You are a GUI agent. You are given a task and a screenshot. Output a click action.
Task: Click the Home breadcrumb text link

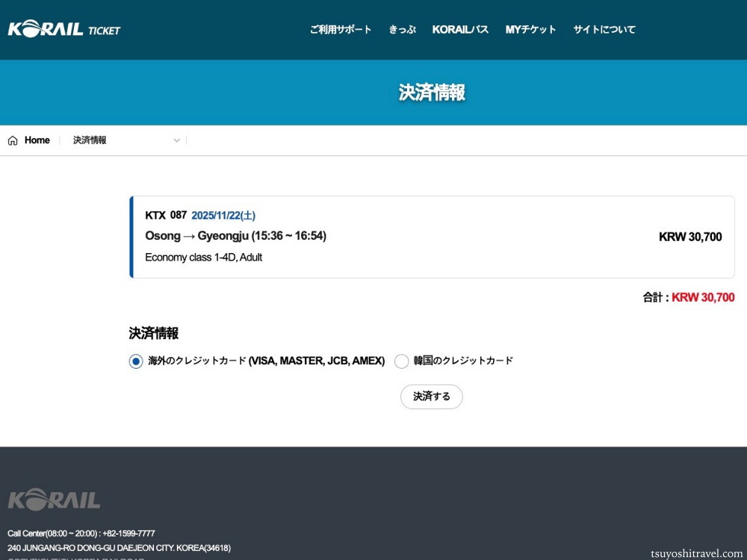tap(37, 140)
